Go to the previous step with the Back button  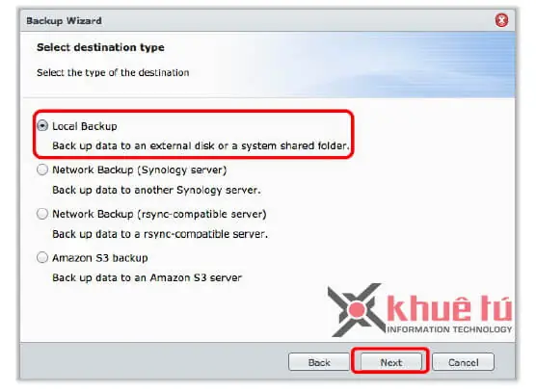pyautogui.click(x=319, y=362)
